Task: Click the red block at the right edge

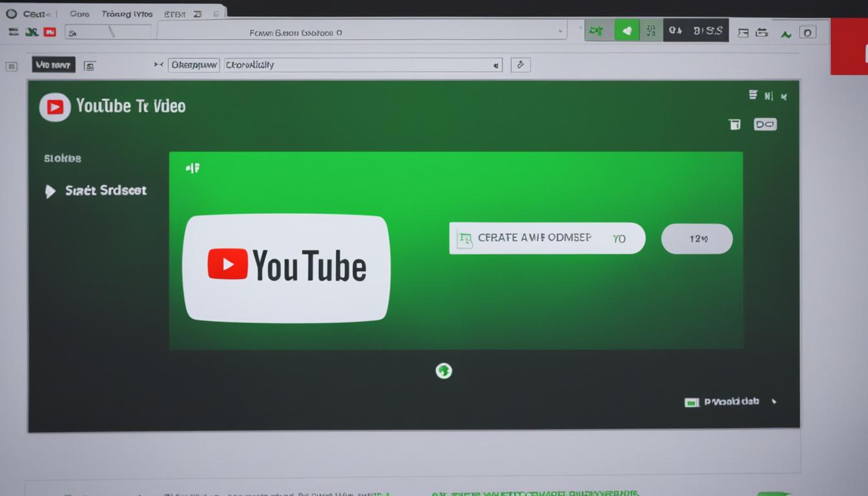Action: 849,46
